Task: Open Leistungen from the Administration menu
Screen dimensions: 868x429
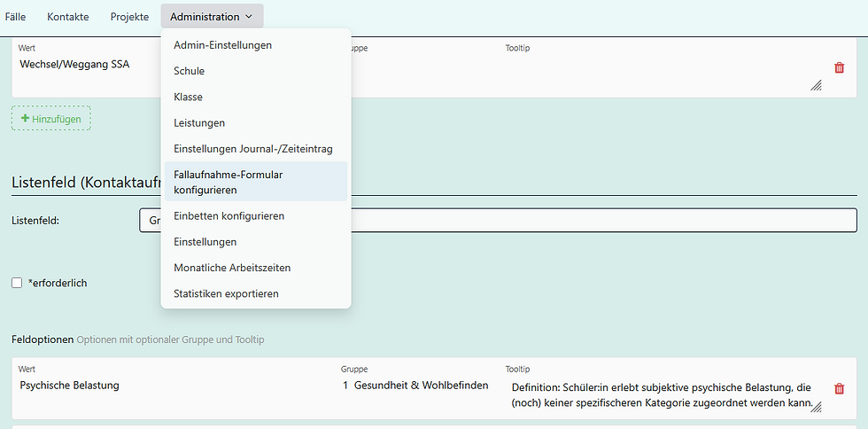Action: tap(256, 123)
